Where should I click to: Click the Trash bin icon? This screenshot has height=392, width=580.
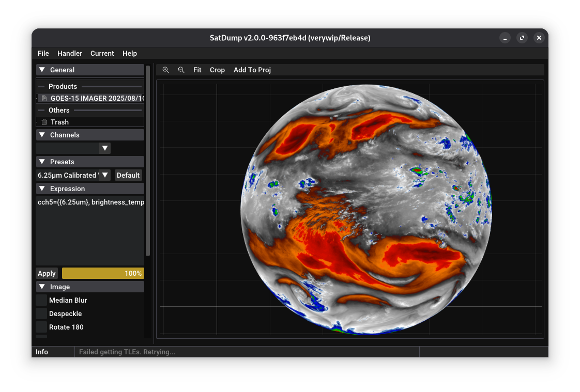pos(44,122)
